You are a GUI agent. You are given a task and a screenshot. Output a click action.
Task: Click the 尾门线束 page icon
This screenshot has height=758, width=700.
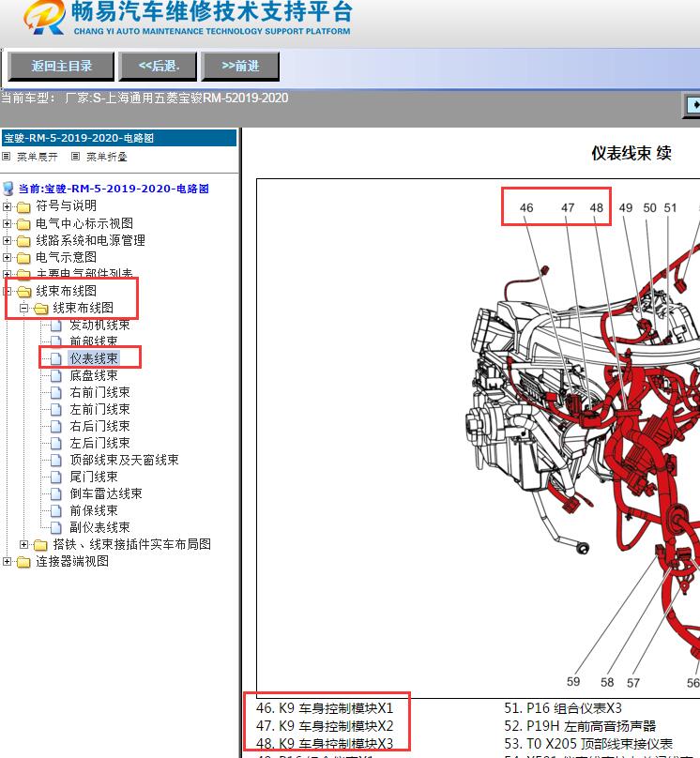[x=56, y=478]
